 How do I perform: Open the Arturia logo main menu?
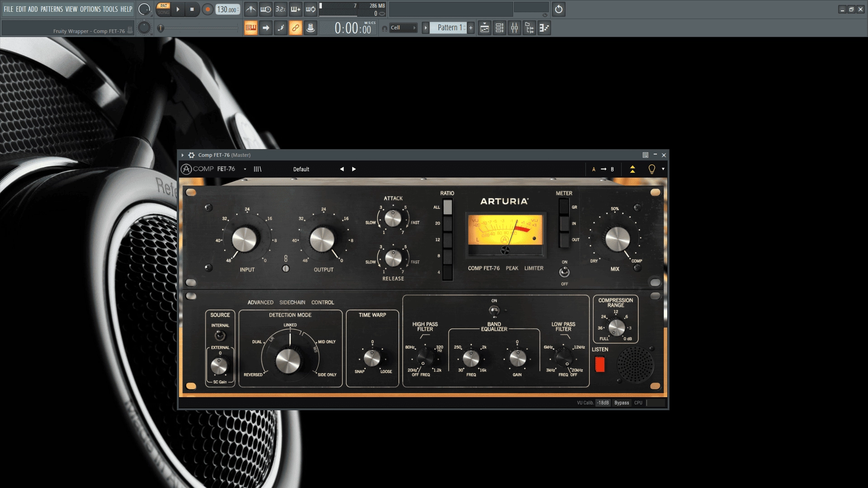click(x=186, y=169)
